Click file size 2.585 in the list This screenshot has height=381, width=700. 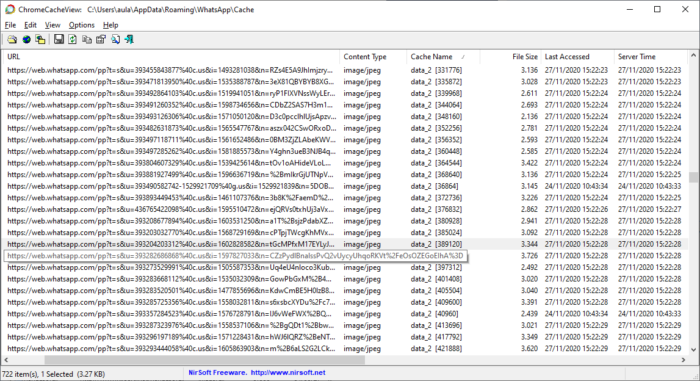click(x=529, y=151)
